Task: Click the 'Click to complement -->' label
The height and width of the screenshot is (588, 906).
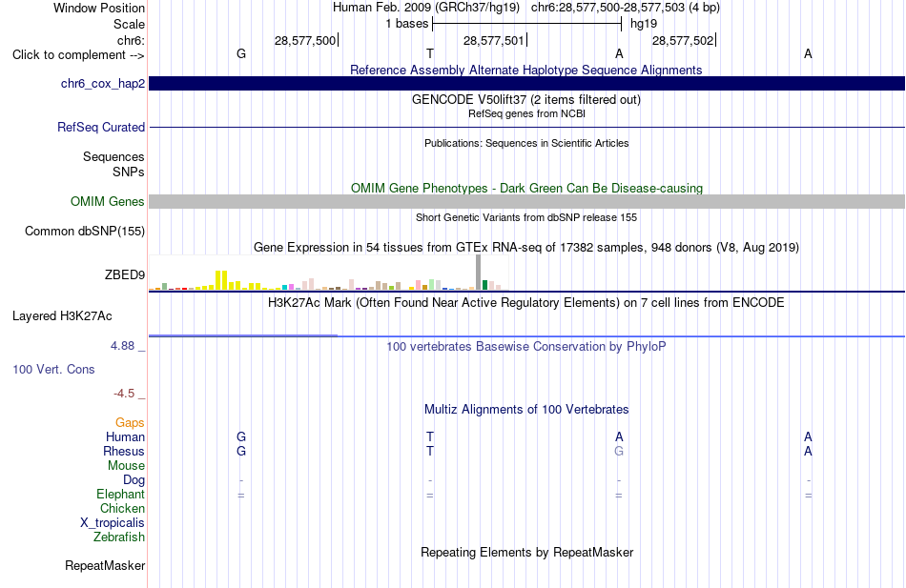Action: coord(78,55)
